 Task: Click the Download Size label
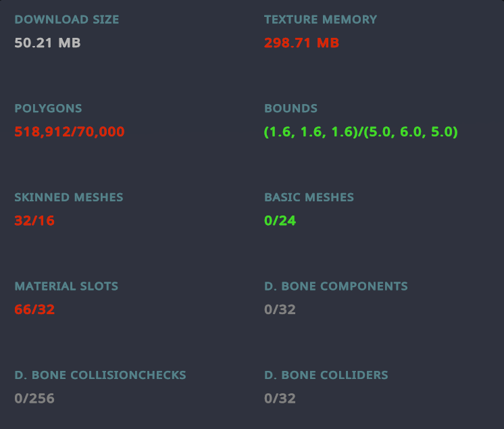coord(67,20)
